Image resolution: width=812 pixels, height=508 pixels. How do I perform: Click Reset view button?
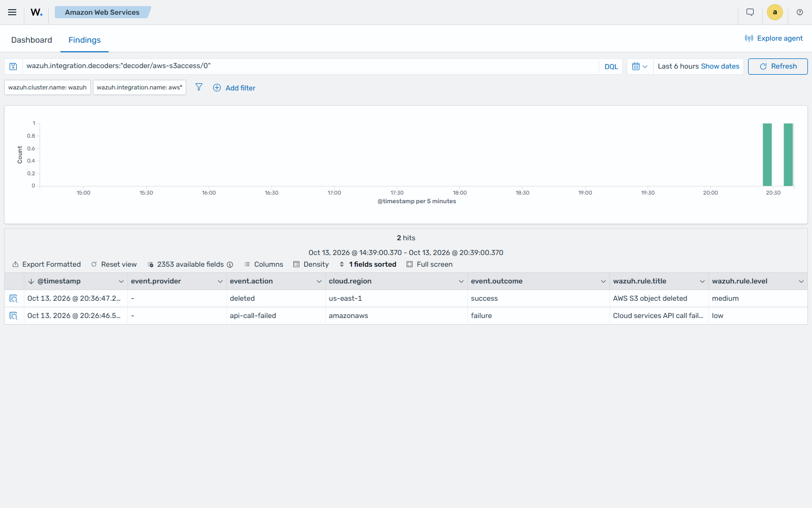[114, 265]
